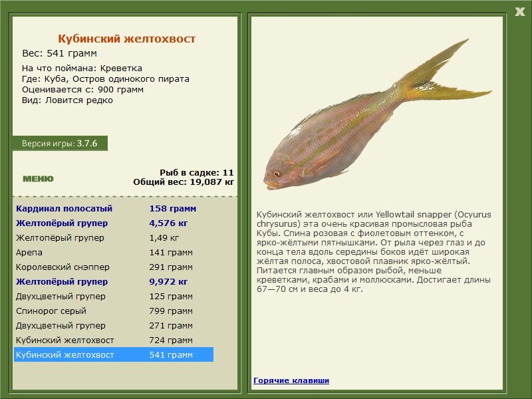Choose the Королевский снэппер 291 грамм row

coord(114,267)
